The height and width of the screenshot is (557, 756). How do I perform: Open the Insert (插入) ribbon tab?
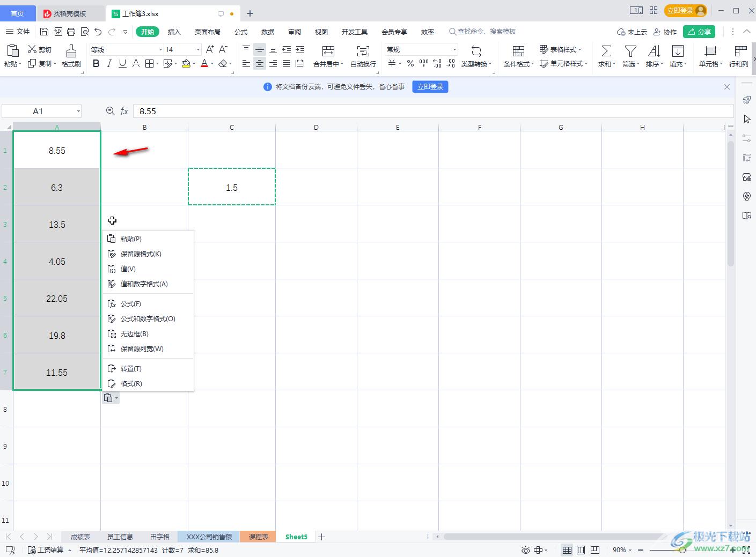174,32
